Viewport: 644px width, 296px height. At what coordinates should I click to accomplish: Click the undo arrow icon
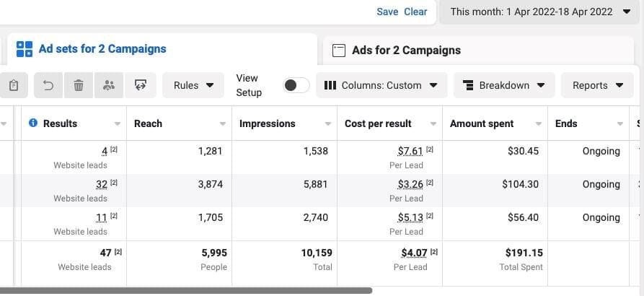tap(48, 85)
